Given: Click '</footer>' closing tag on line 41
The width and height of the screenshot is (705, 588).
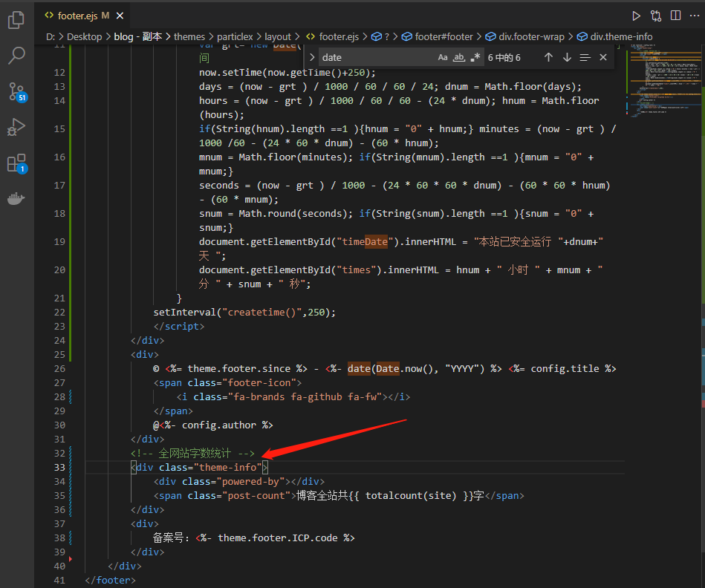Looking at the screenshot, I should tap(110, 580).
